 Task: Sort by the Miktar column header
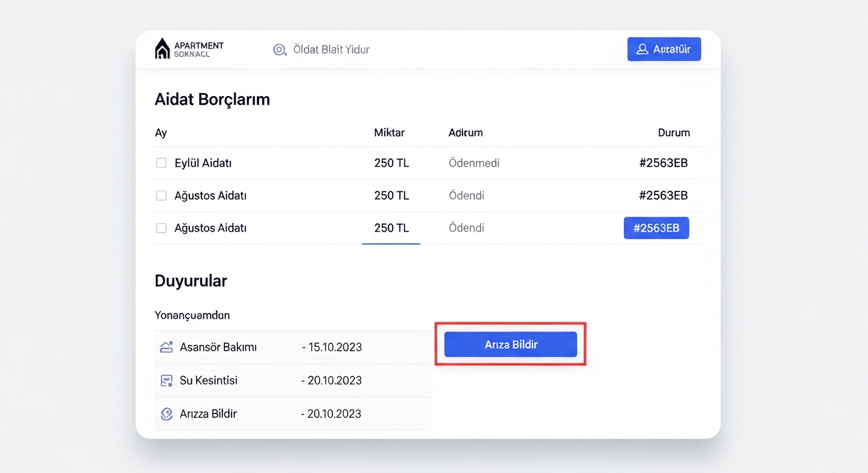coord(389,132)
